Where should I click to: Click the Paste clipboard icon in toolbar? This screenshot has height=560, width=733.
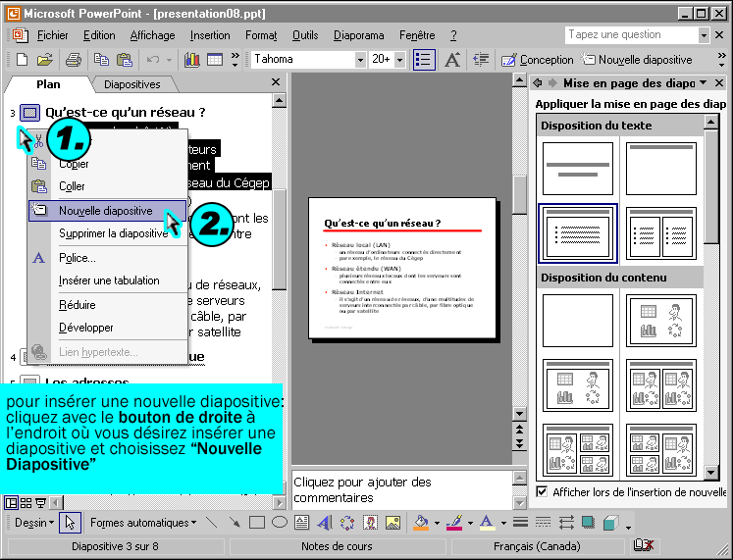(x=125, y=60)
